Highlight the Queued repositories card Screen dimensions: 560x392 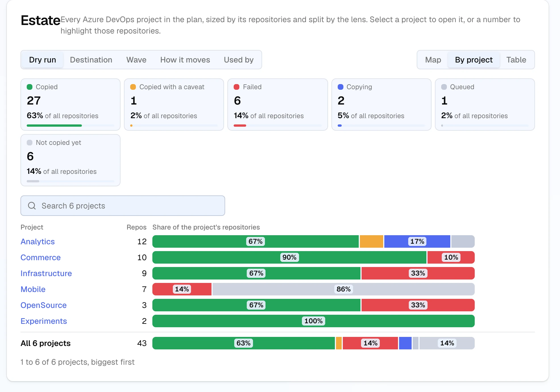coord(485,105)
